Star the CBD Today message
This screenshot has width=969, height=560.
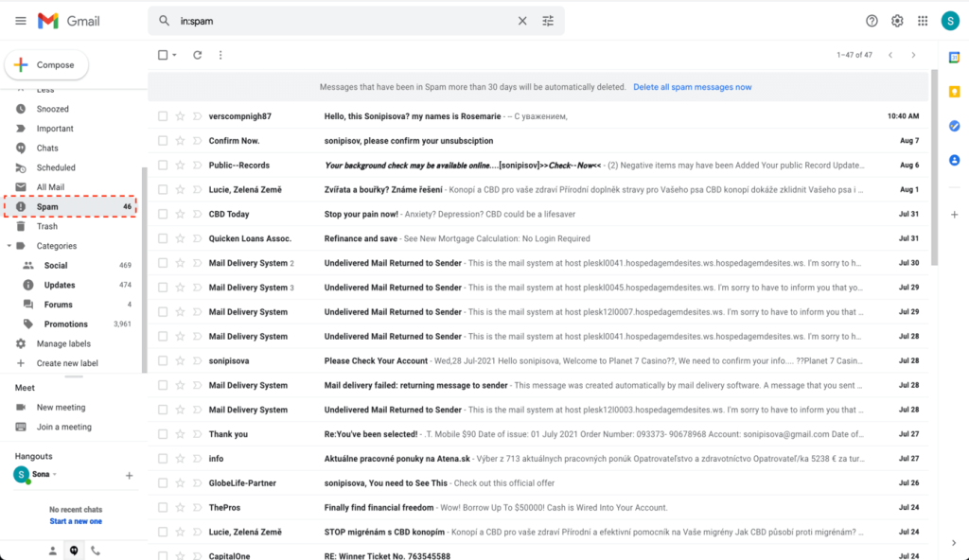pos(182,214)
